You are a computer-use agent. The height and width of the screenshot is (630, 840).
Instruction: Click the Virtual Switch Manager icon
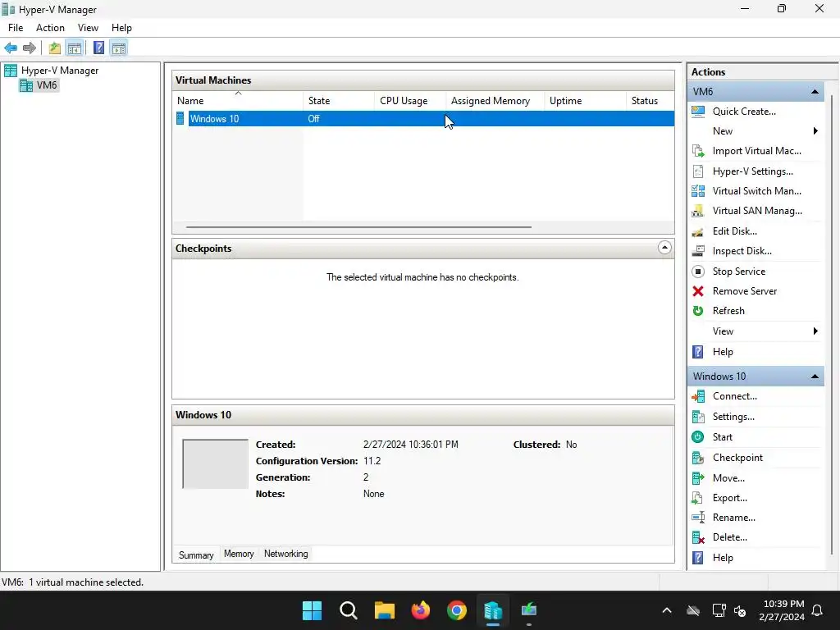coord(698,190)
